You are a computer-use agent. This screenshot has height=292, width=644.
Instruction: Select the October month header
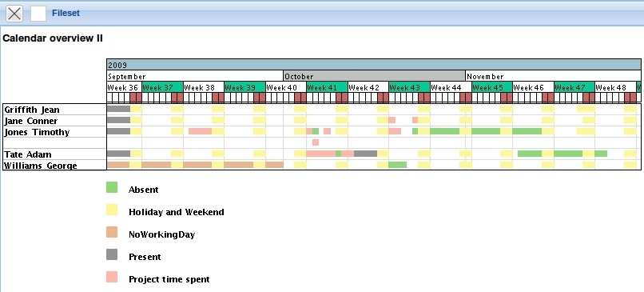pyautogui.click(x=374, y=76)
